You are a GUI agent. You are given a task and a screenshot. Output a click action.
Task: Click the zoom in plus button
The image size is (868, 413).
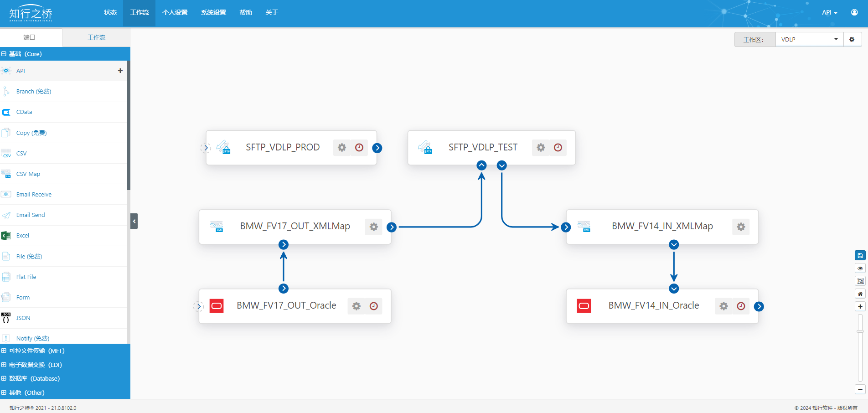(x=860, y=307)
